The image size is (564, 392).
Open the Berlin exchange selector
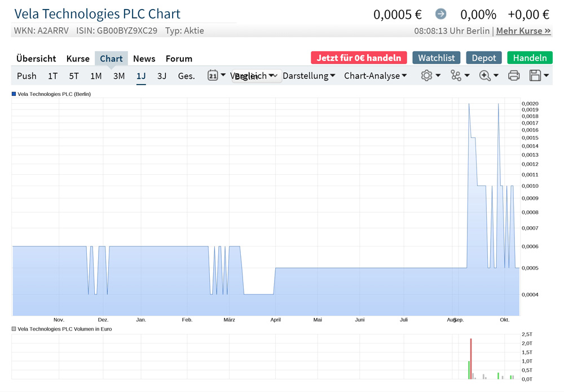(257, 76)
